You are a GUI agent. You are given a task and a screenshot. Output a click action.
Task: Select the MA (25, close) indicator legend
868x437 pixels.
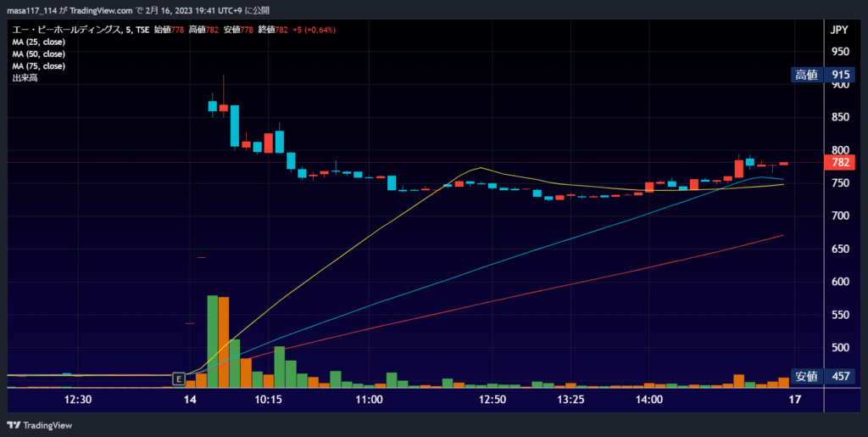point(39,42)
